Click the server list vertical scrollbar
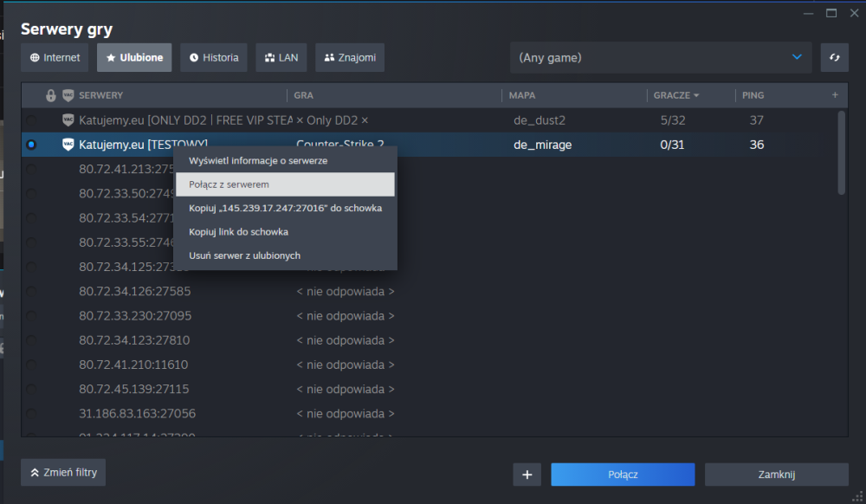Image resolution: width=866 pixels, height=504 pixels. (x=842, y=153)
